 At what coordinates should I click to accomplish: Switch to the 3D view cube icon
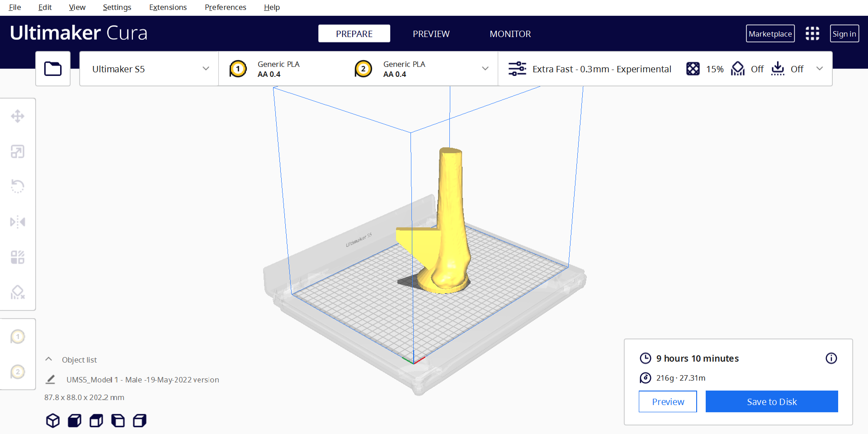coord(53,421)
